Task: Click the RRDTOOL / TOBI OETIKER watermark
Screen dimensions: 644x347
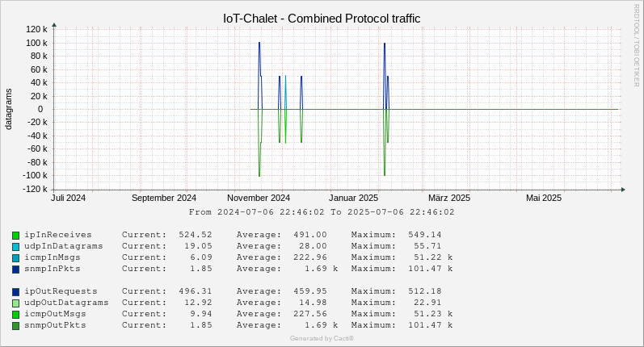Action: (636, 45)
